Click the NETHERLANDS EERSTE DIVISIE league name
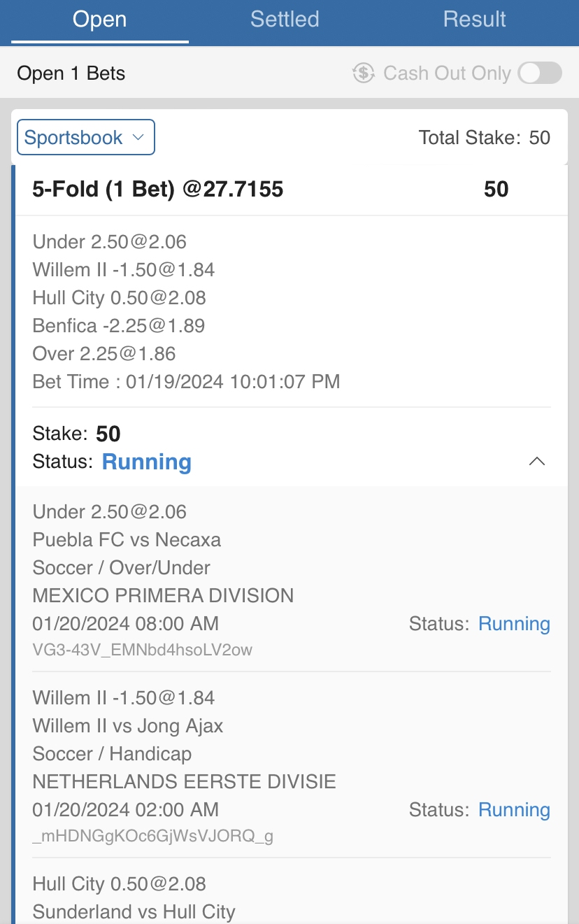Image resolution: width=579 pixels, height=924 pixels. click(184, 782)
